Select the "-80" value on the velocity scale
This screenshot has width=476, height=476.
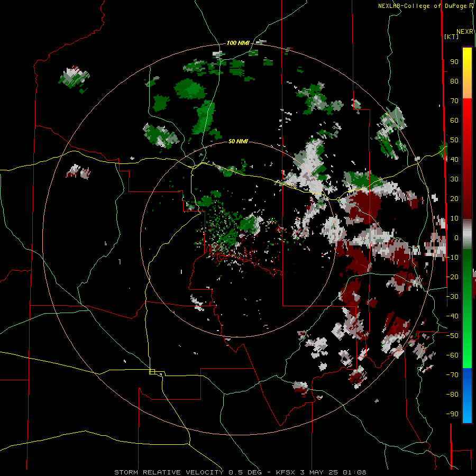[x=452, y=395]
